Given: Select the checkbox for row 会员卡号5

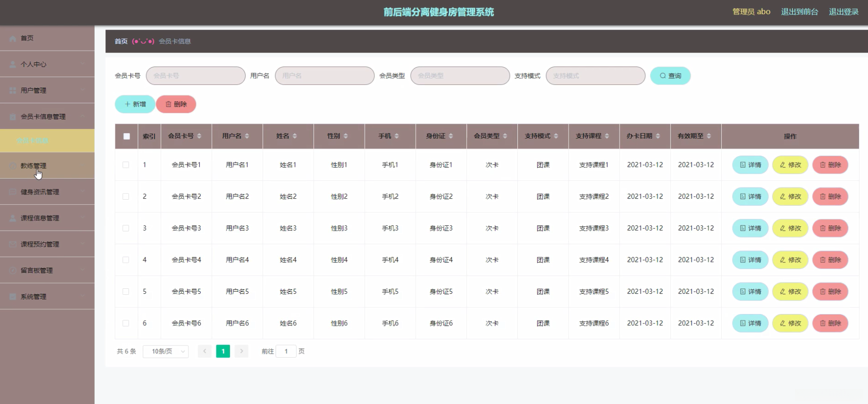Looking at the screenshot, I should pyautogui.click(x=126, y=292).
